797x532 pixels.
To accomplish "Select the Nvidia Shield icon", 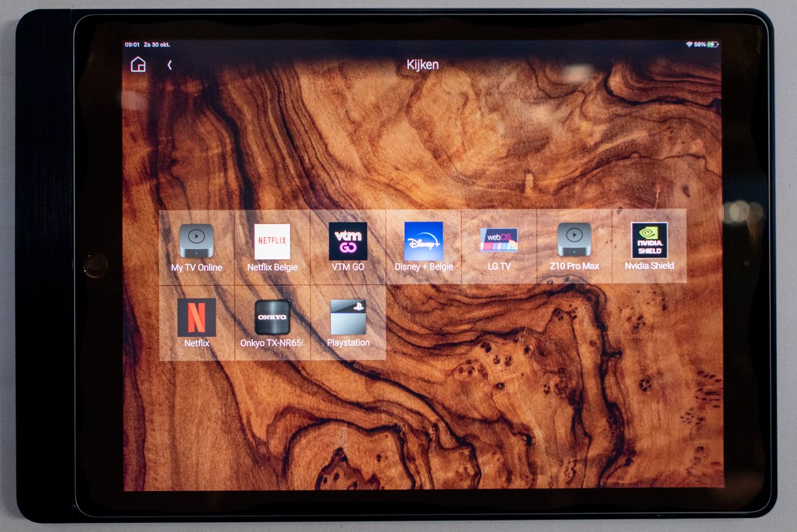I will click(x=650, y=240).
